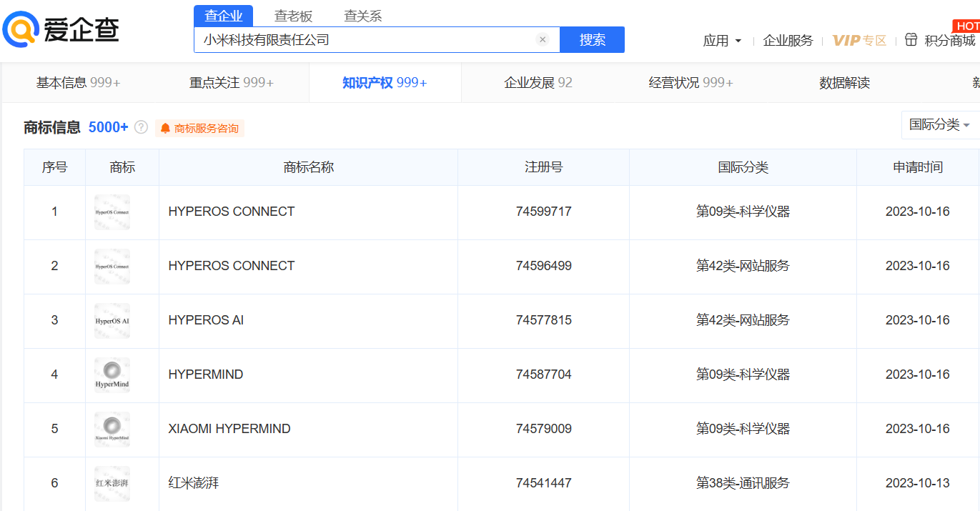The height and width of the screenshot is (511, 980).
Task: Open the 红米澎湃 trademark image
Action: [112, 483]
